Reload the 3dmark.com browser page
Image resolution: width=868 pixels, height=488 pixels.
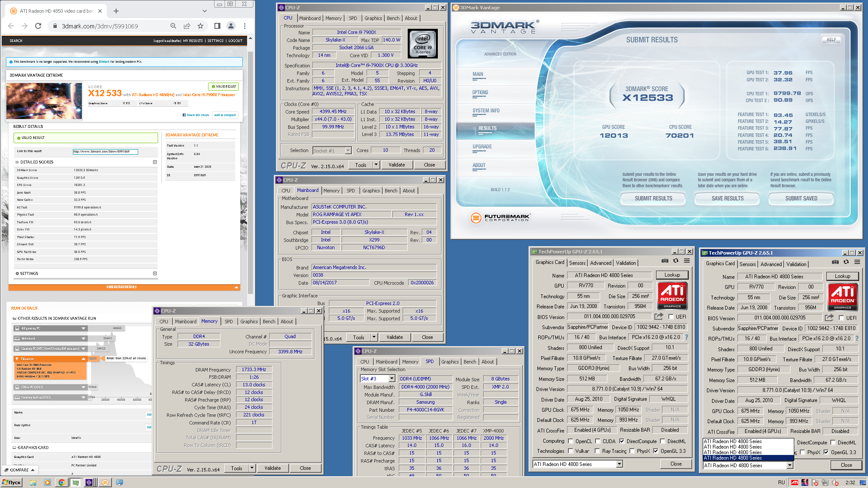click(x=38, y=26)
